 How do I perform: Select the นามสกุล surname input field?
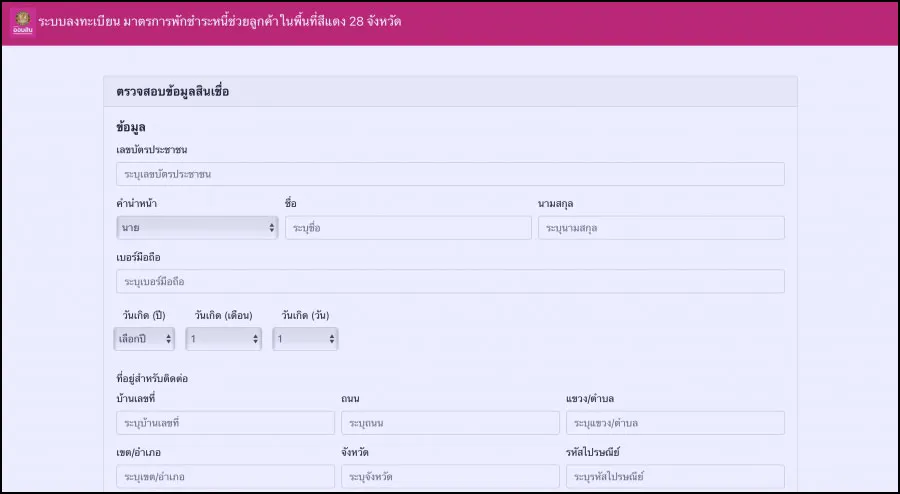click(661, 228)
